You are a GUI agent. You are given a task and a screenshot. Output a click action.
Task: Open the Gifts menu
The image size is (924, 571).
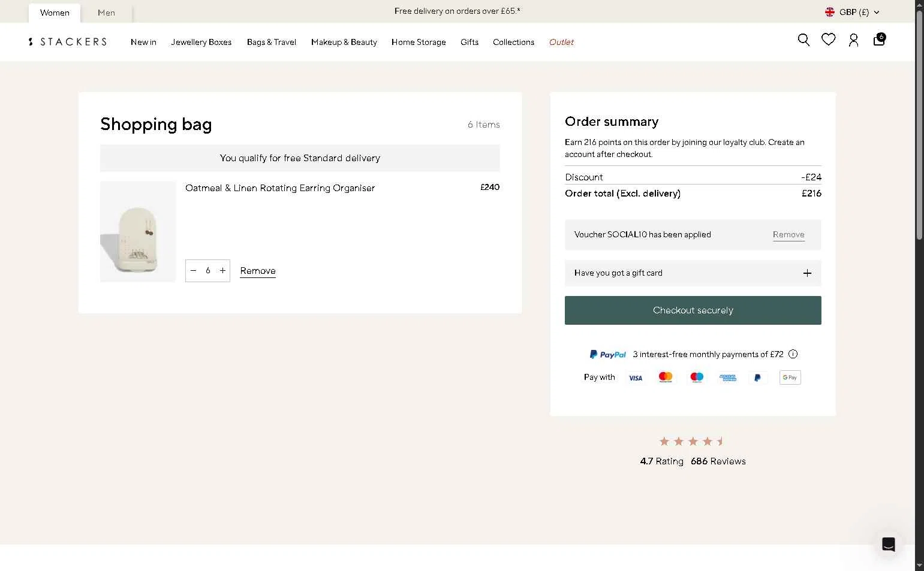(469, 42)
